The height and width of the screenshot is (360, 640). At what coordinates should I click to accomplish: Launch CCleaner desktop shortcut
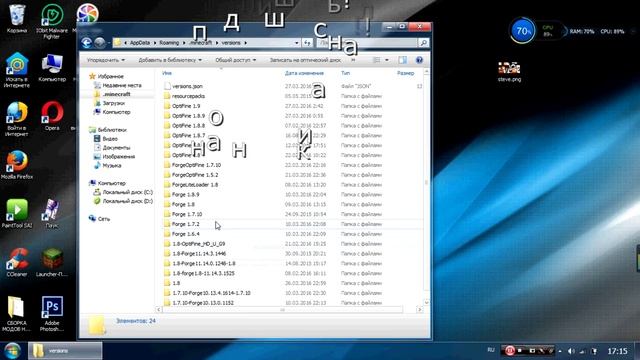click(17, 262)
